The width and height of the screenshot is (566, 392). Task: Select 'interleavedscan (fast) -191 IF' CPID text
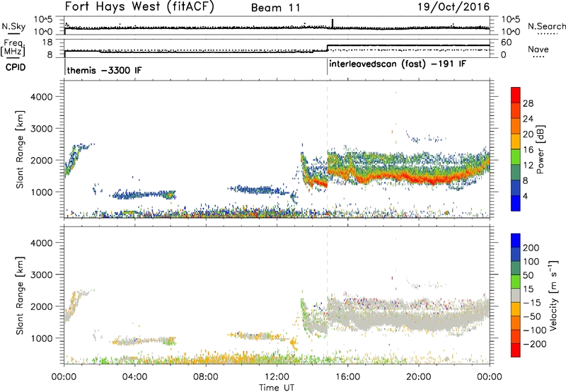(x=398, y=64)
